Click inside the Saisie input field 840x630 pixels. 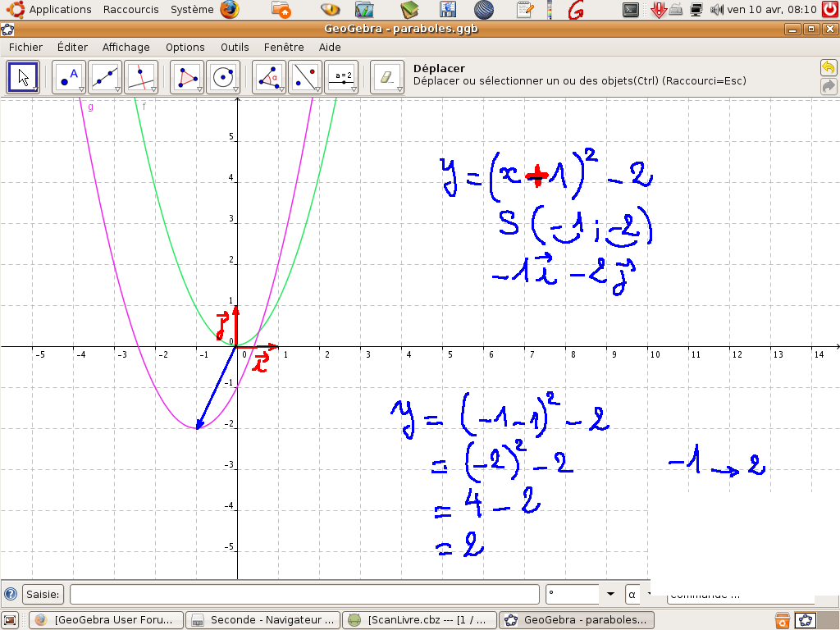point(304,594)
